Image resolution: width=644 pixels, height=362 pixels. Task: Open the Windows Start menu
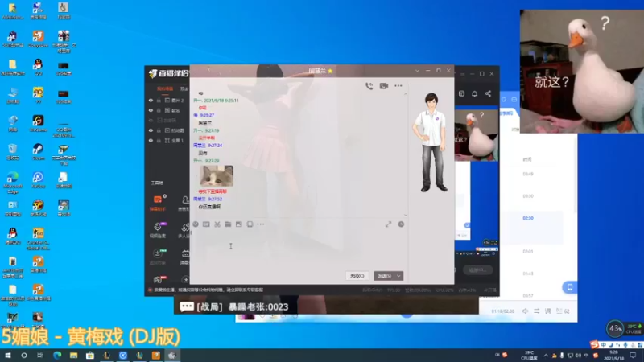(8, 356)
